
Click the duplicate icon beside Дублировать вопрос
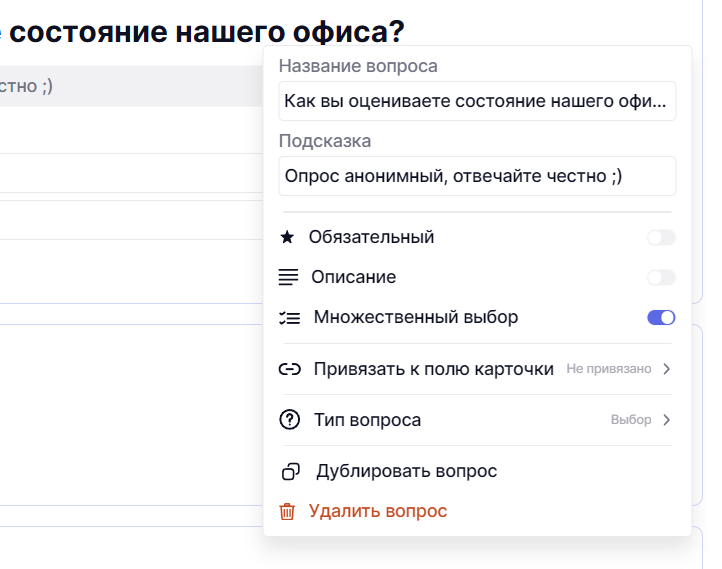(290, 471)
